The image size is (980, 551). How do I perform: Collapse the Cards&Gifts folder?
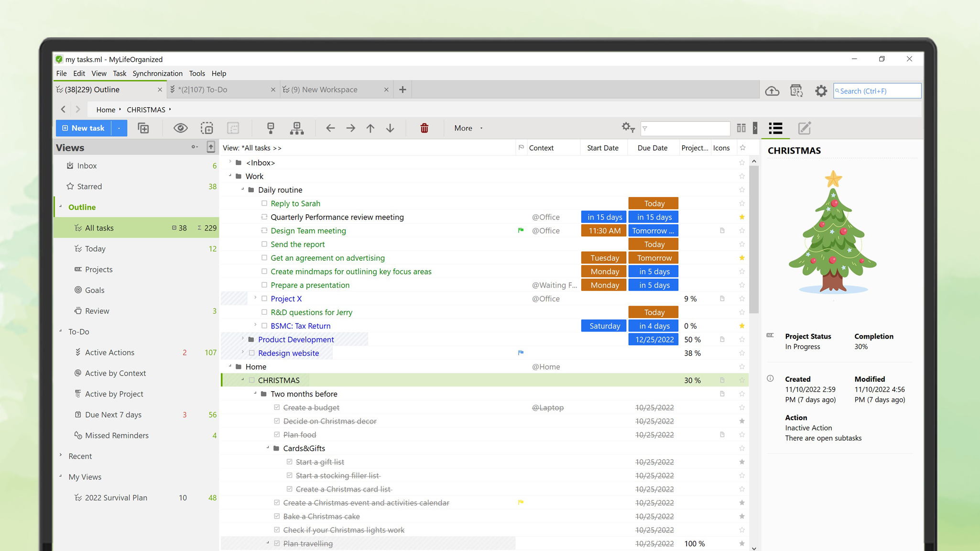coord(268,448)
